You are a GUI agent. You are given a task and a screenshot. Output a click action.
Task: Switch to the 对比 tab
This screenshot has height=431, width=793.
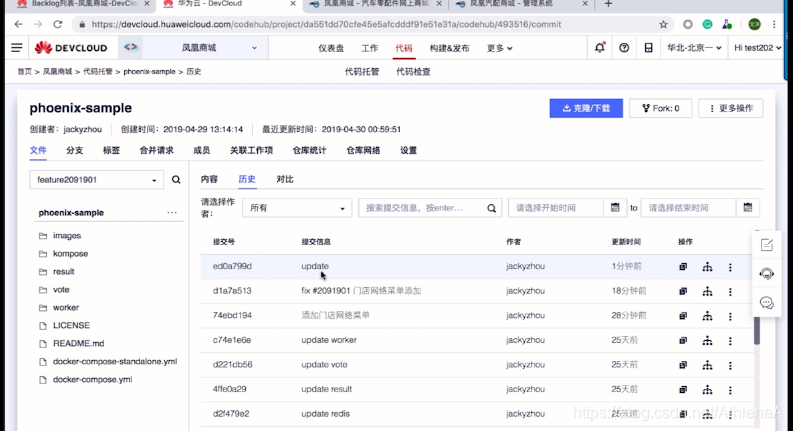[285, 179]
